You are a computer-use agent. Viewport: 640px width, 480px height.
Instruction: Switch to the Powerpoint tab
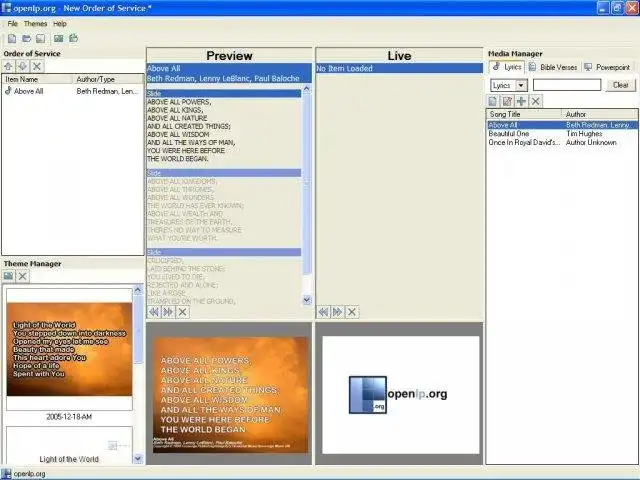(x=608, y=67)
